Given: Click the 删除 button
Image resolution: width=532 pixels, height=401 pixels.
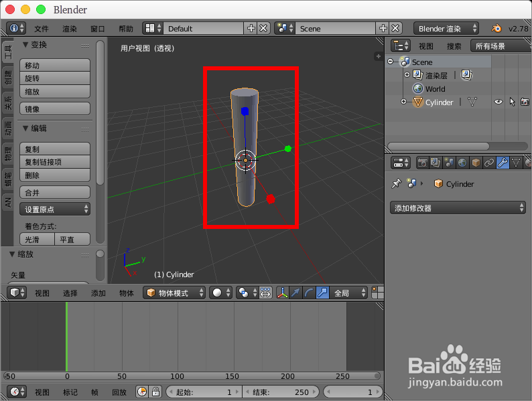Looking at the screenshot, I should point(55,175).
